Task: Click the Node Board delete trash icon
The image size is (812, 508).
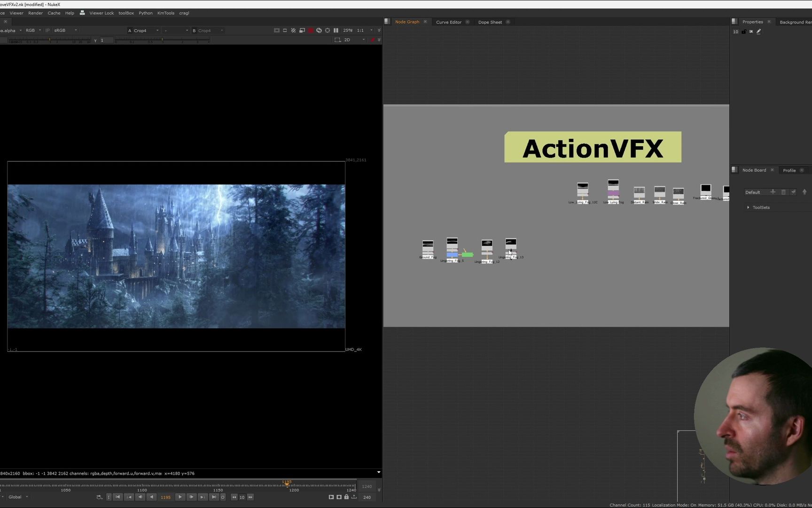Action: (783, 192)
